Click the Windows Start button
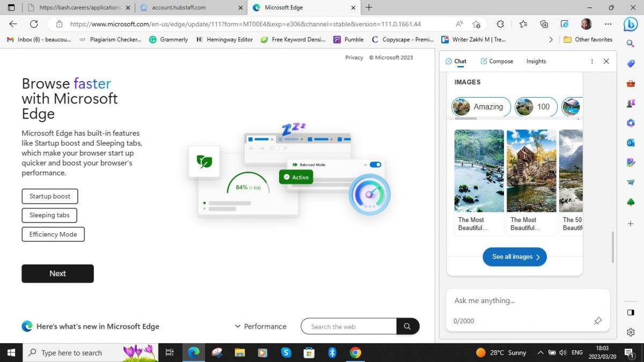 [11, 352]
